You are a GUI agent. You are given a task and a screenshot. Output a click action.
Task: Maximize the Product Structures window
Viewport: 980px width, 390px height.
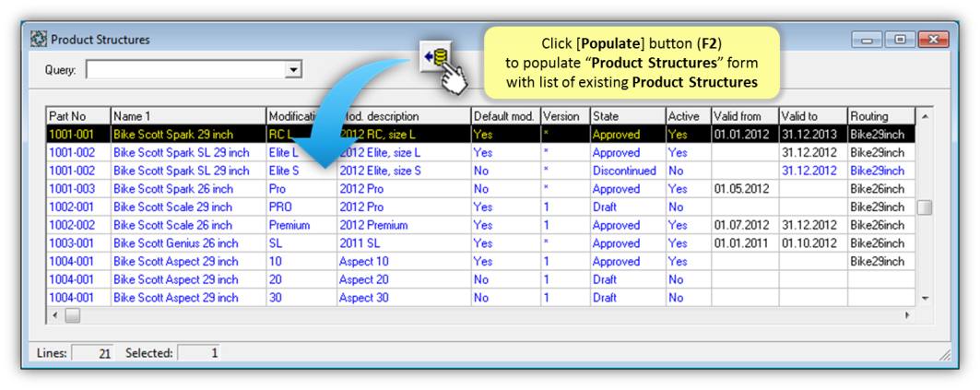click(x=900, y=40)
